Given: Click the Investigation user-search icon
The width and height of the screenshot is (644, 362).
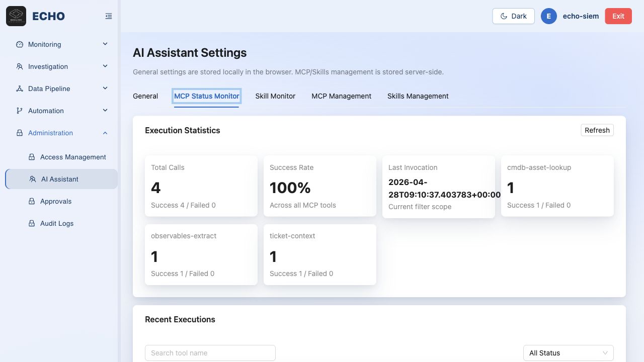Looking at the screenshot, I should click(20, 66).
